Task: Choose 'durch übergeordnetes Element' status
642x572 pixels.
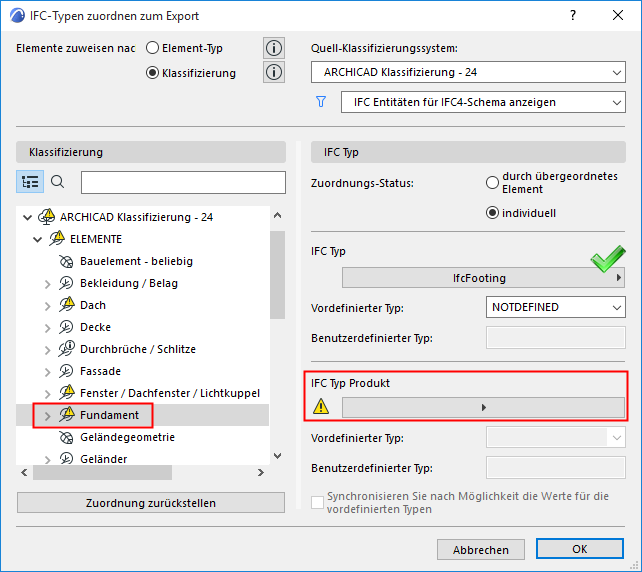Action: click(x=492, y=183)
